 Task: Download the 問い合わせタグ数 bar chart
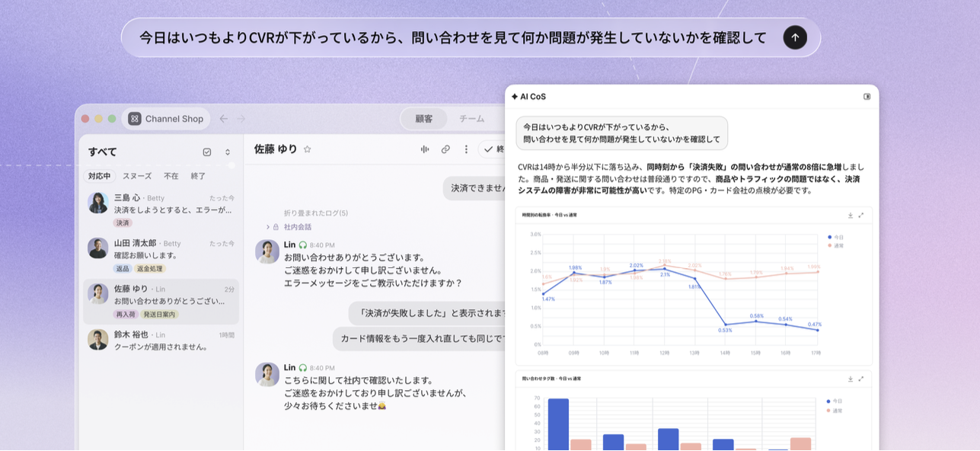click(x=851, y=379)
